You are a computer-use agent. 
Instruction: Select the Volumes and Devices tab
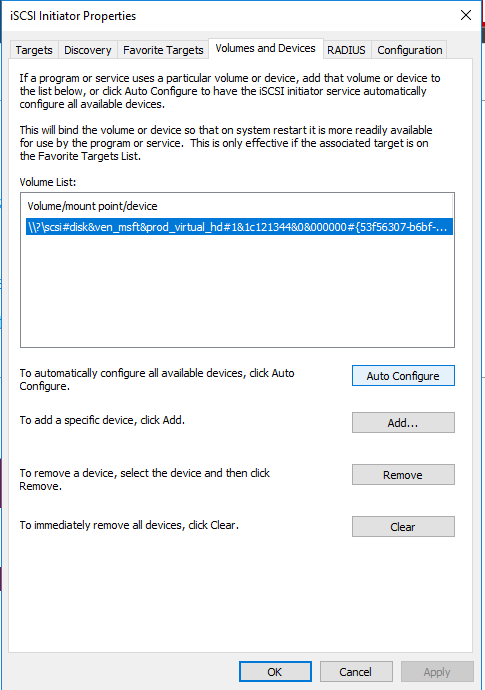tap(265, 48)
